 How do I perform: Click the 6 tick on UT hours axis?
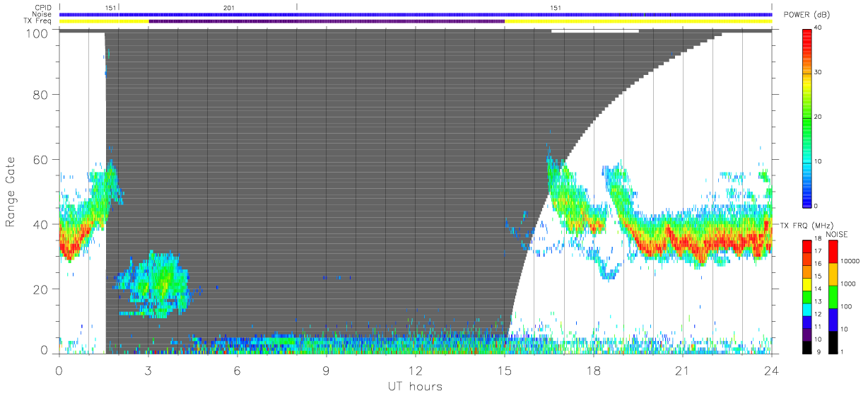[x=237, y=371]
